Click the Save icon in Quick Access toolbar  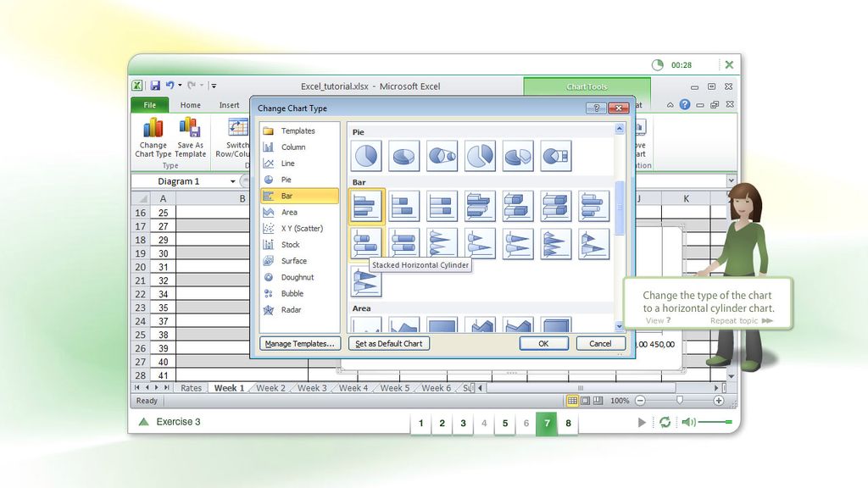click(155, 86)
